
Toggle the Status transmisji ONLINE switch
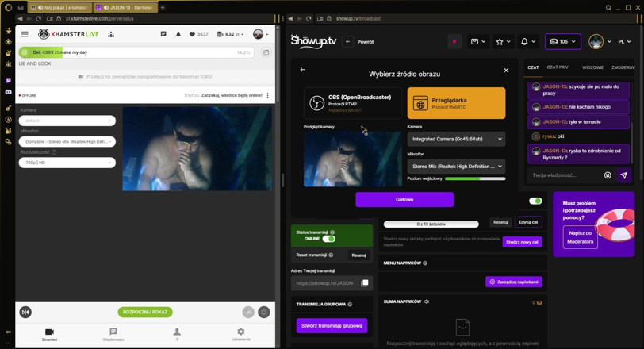click(x=328, y=239)
